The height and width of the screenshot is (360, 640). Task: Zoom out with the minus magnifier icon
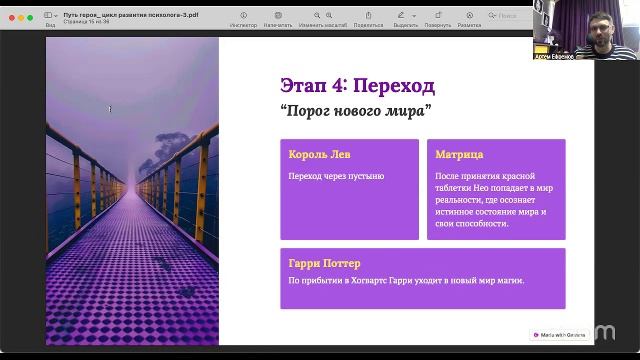pyautogui.click(x=317, y=15)
